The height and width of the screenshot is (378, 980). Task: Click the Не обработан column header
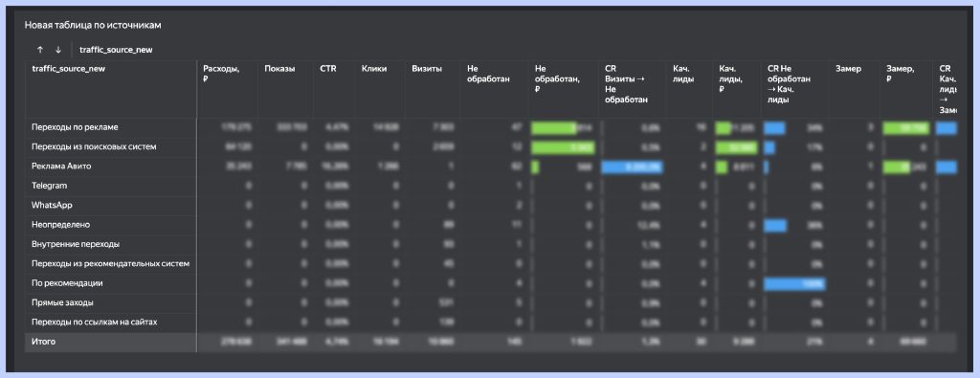(488, 74)
